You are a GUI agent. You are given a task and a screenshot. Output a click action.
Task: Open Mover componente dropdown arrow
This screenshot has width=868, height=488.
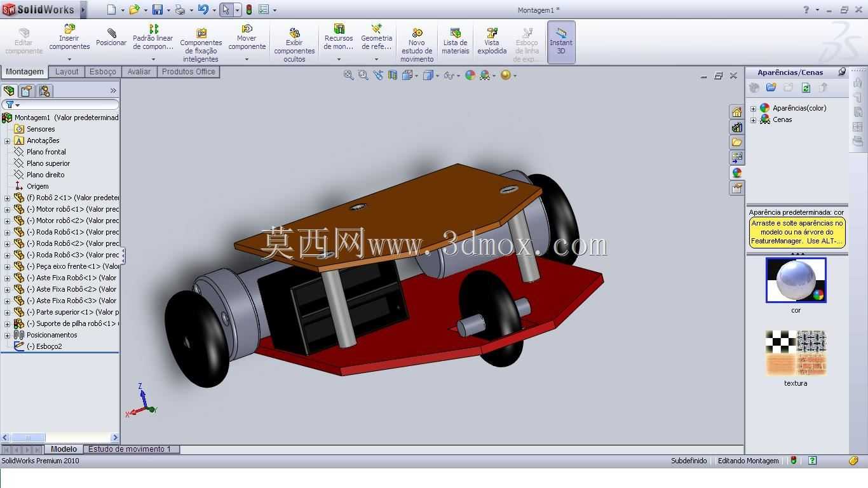(247, 59)
